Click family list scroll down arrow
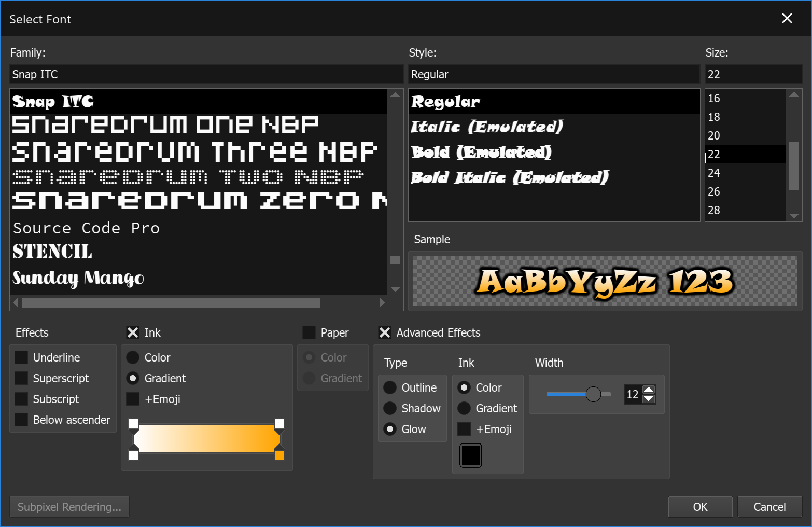This screenshot has height=527, width=812. [395, 289]
